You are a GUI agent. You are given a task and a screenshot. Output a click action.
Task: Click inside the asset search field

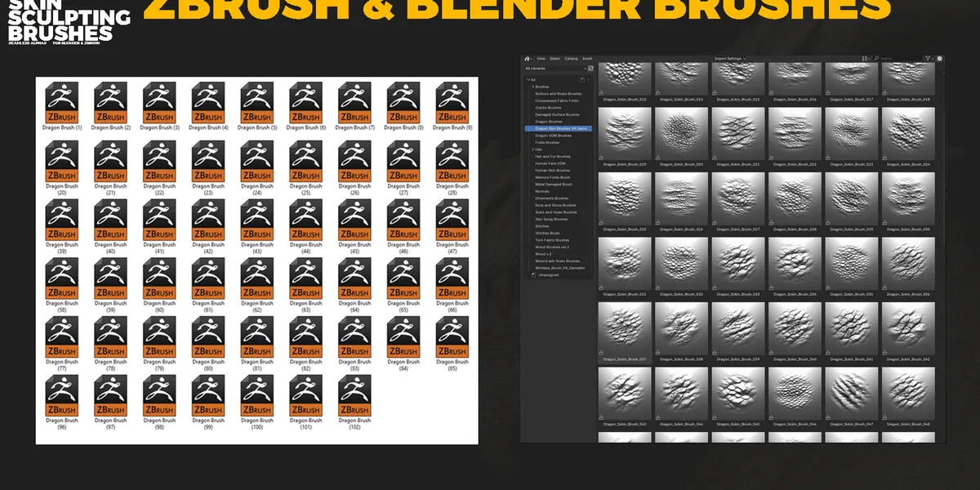pos(890,57)
